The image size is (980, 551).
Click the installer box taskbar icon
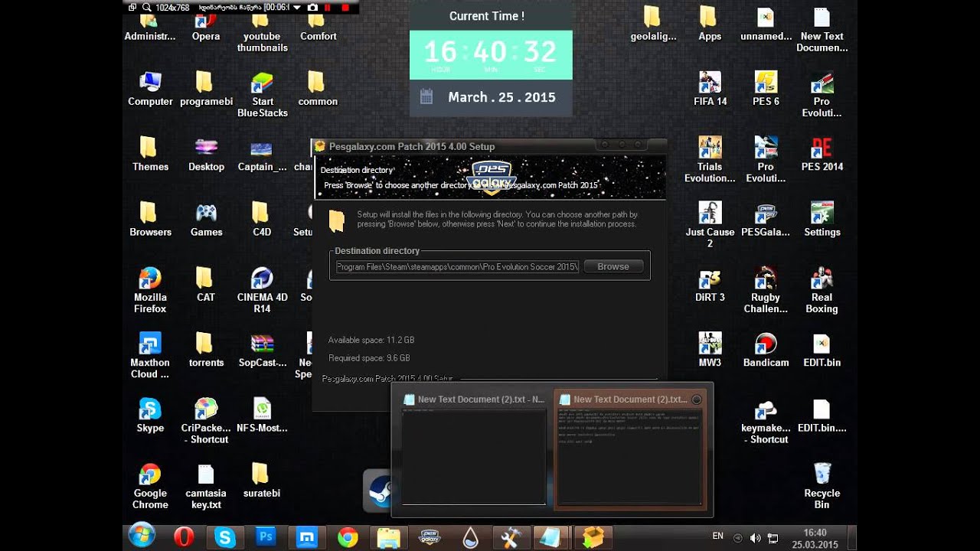593,537
